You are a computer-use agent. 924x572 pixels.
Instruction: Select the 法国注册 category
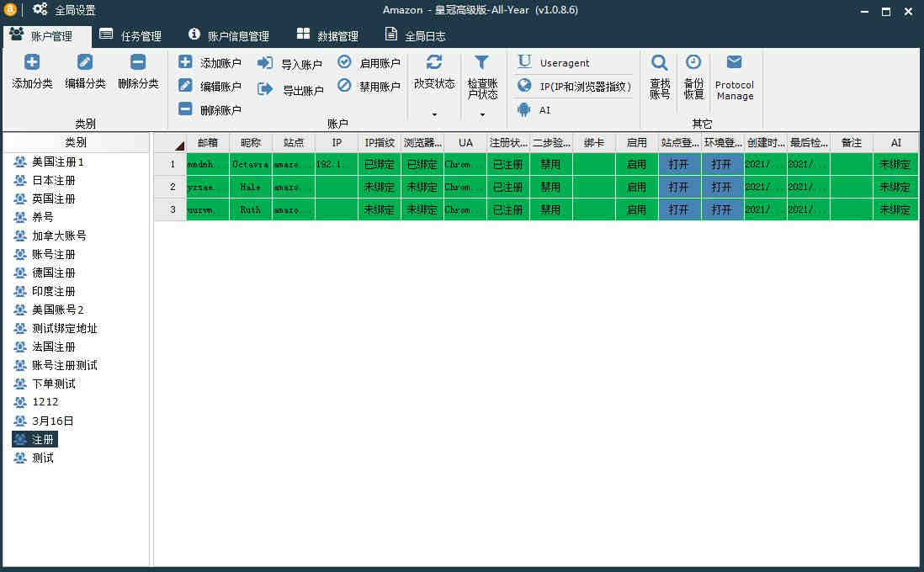coord(45,347)
